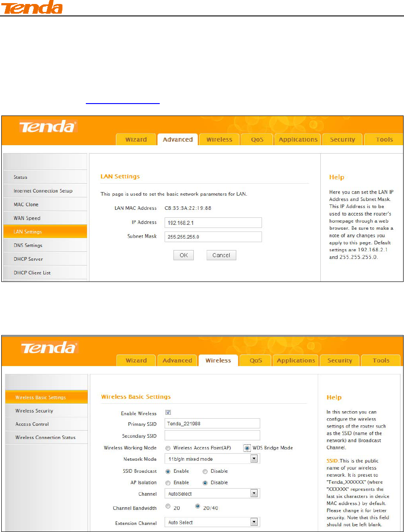Open Status in sidebar
This screenshot has width=404, height=532.
45,177
